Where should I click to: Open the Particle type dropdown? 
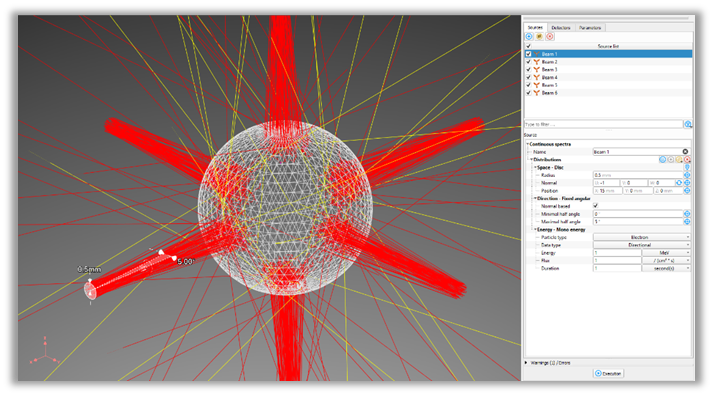[642, 237]
